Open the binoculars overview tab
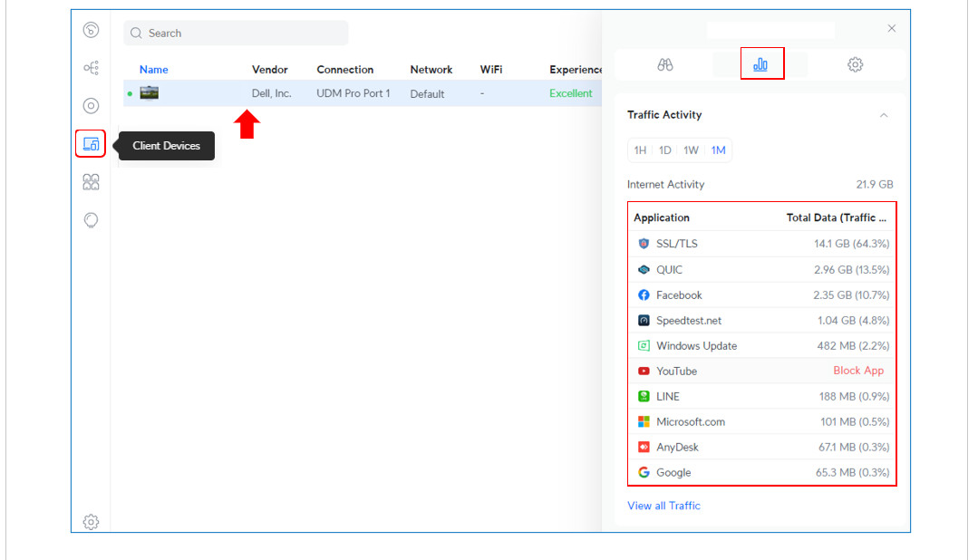Viewport: 978px width, 560px height. 664,64
